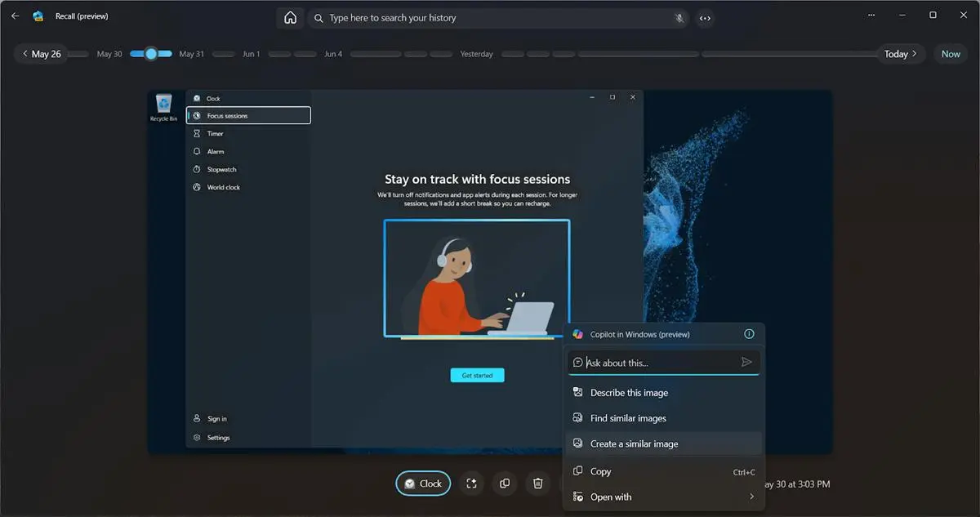Click the Screenray icon in bottom toolbar
Image resolution: width=980 pixels, height=517 pixels.
coord(471,484)
